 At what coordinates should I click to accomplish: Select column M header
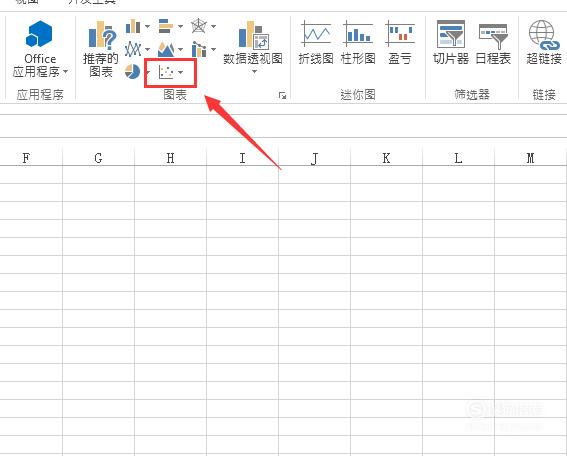click(530, 158)
